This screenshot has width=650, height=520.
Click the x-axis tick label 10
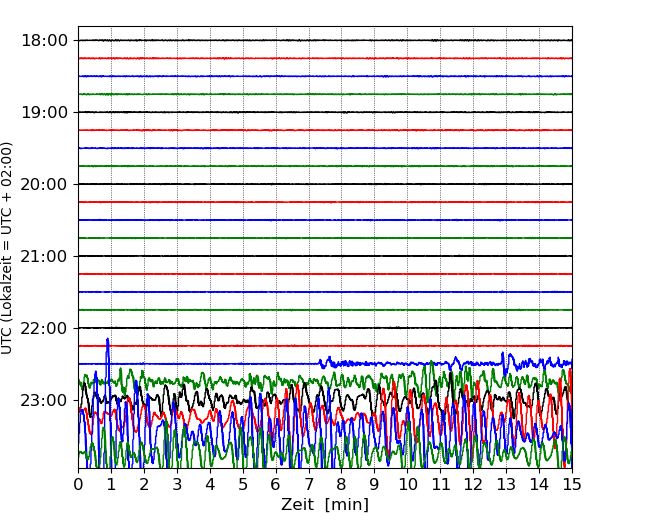pyautogui.click(x=407, y=484)
